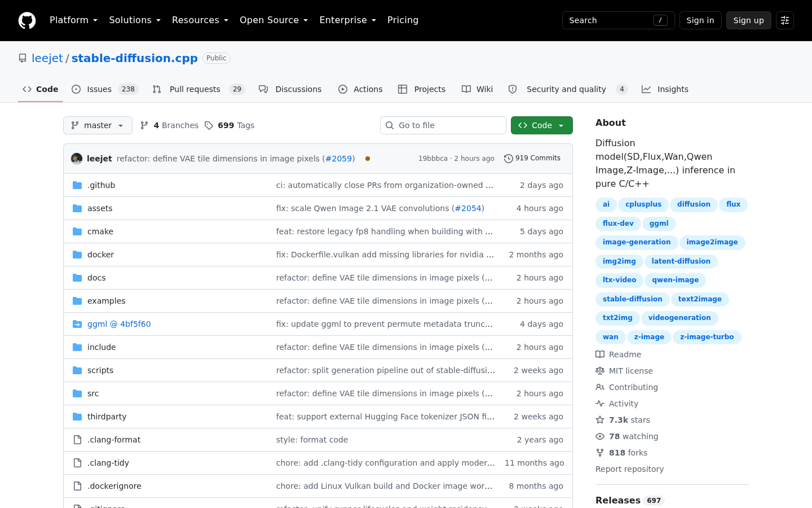
Task: Expand the Resources menu
Action: [200, 20]
